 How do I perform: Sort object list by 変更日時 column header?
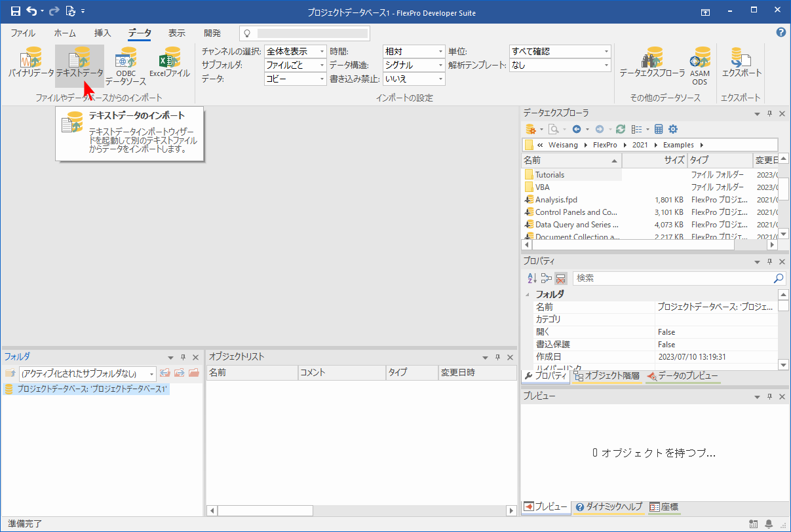(x=477, y=373)
